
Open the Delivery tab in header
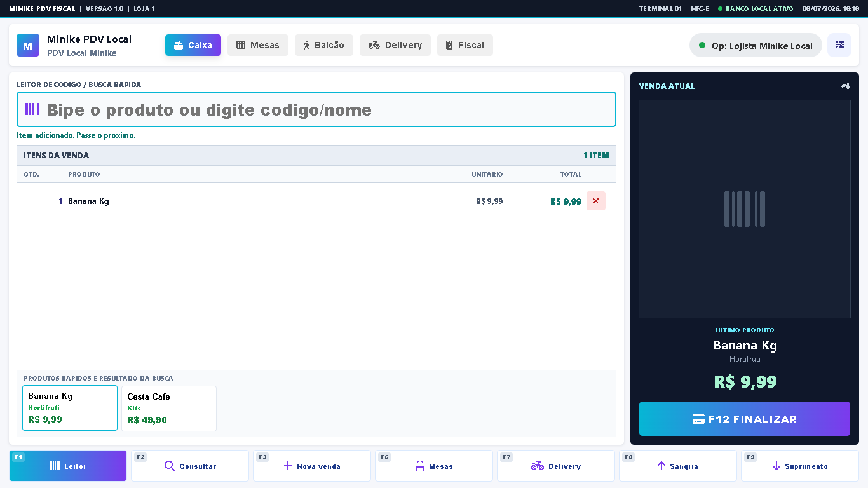pyautogui.click(x=395, y=45)
